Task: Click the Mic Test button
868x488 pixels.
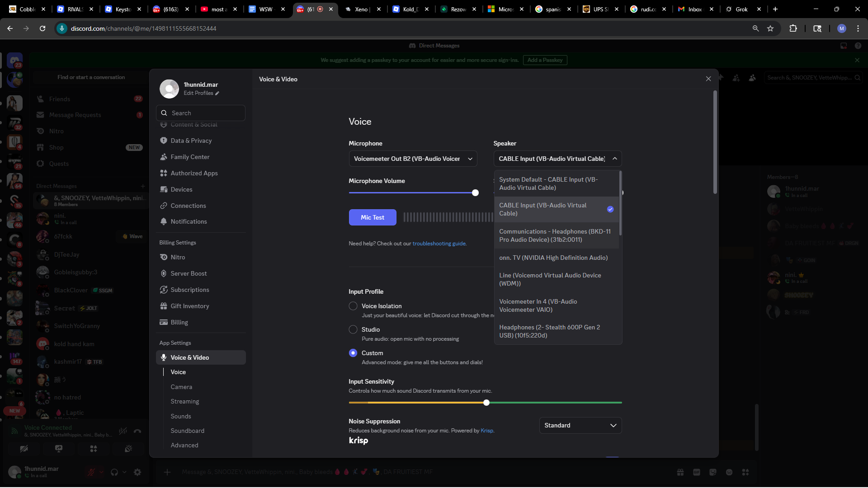Action: tap(373, 217)
